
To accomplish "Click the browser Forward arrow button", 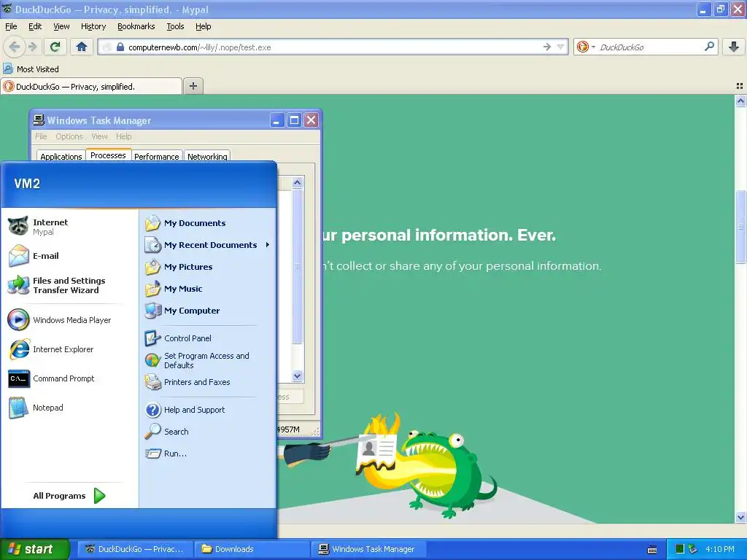I will [x=32, y=47].
